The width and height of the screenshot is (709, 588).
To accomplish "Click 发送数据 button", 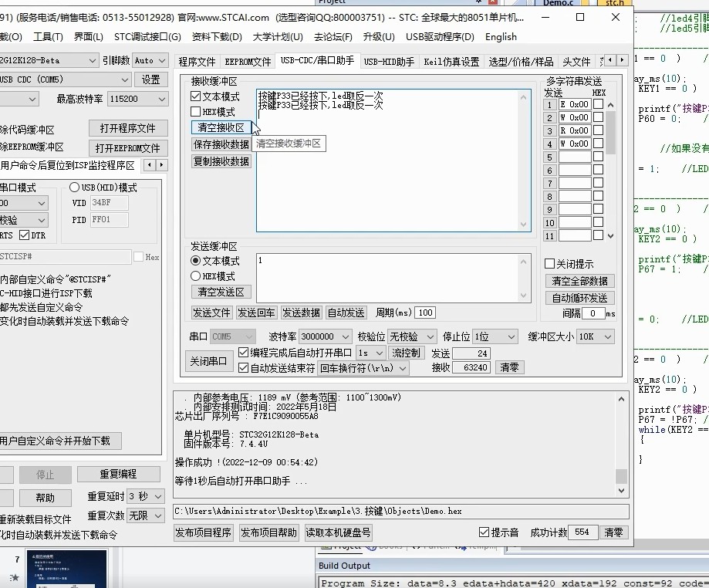I will click(301, 313).
